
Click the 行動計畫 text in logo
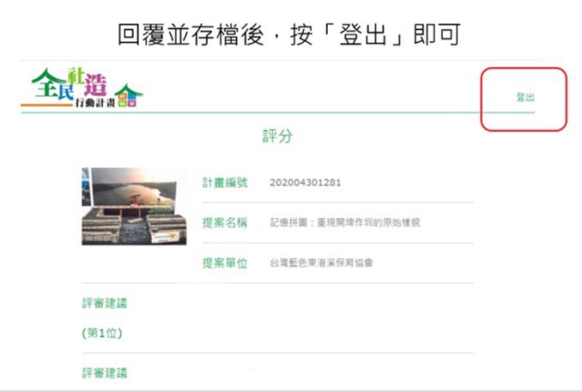click(x=95, y=103)
